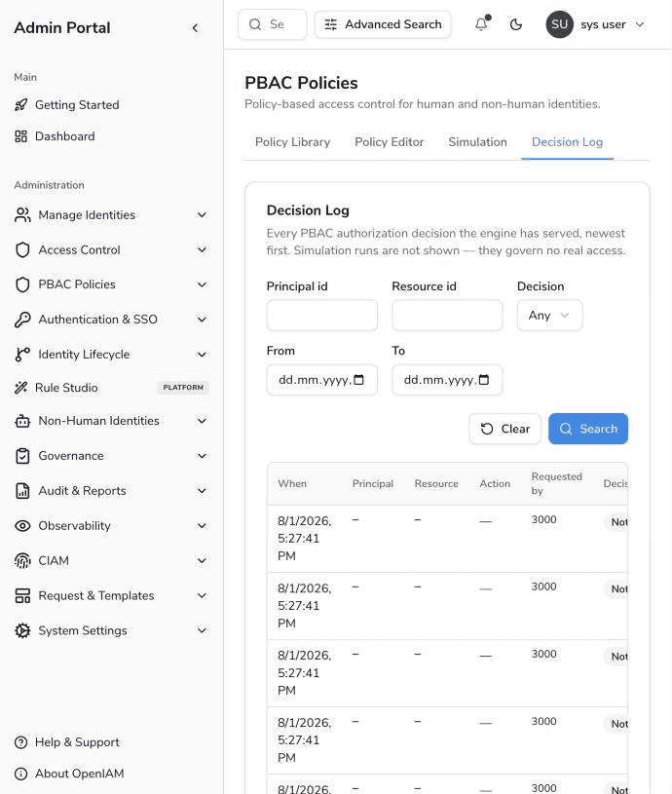
Task: Click the blue Search button
Action: 588,429
